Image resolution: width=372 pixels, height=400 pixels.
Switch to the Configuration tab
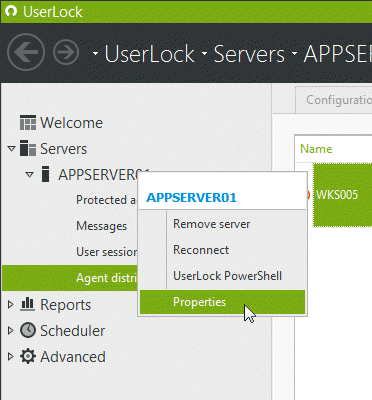(334, 100)
